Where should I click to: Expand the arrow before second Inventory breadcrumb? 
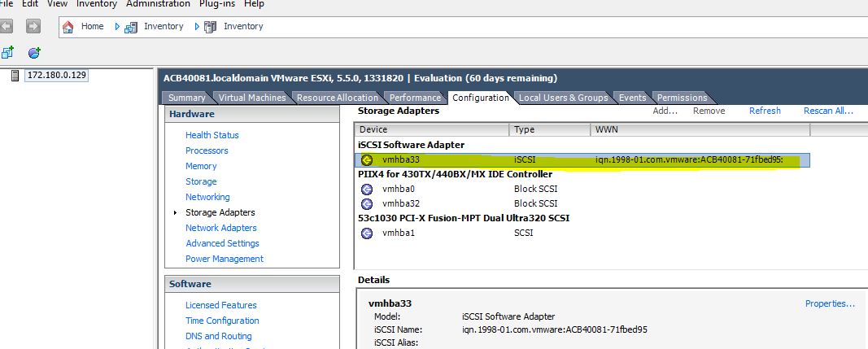click(197, 27)
